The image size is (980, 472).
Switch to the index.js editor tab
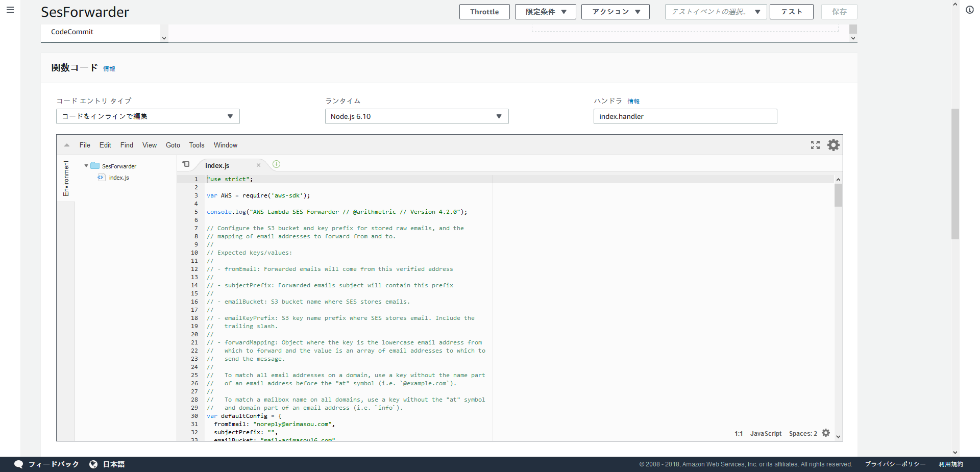[217, 165]
